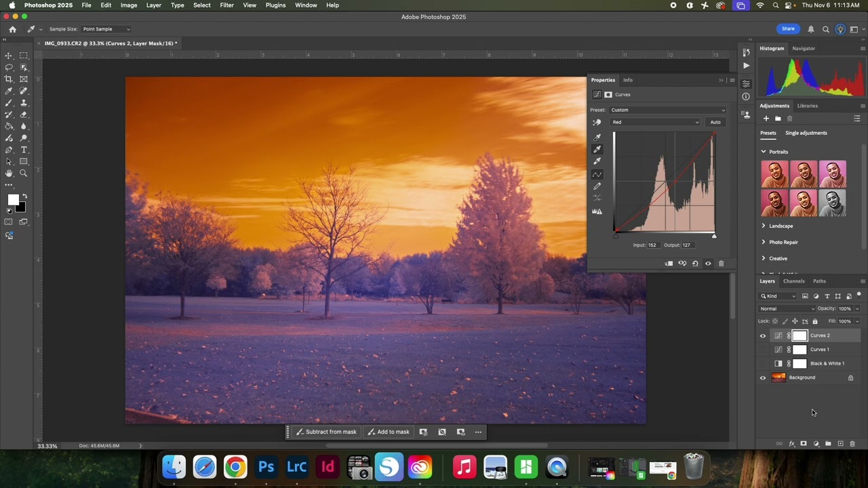The image size is (868, 488).
Task: Delete the Curves adjustment layer from Properties
Action: click(721, 264)
